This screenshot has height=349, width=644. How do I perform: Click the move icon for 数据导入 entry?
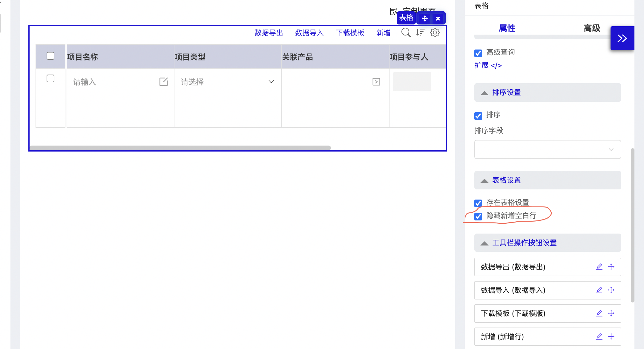point(611,290)
